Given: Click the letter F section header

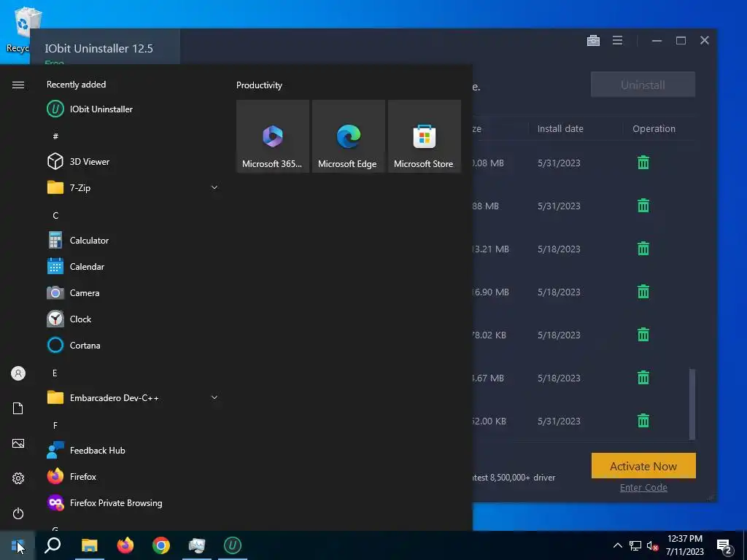Looking at the screenshot, I should (x=55, y=425).
